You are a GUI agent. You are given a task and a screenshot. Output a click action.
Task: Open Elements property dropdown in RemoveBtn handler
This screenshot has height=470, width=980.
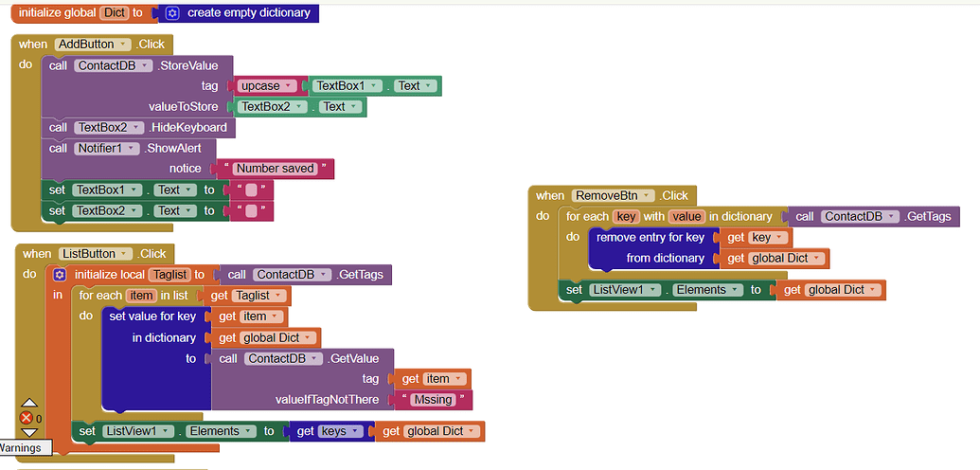coord(700,290)
